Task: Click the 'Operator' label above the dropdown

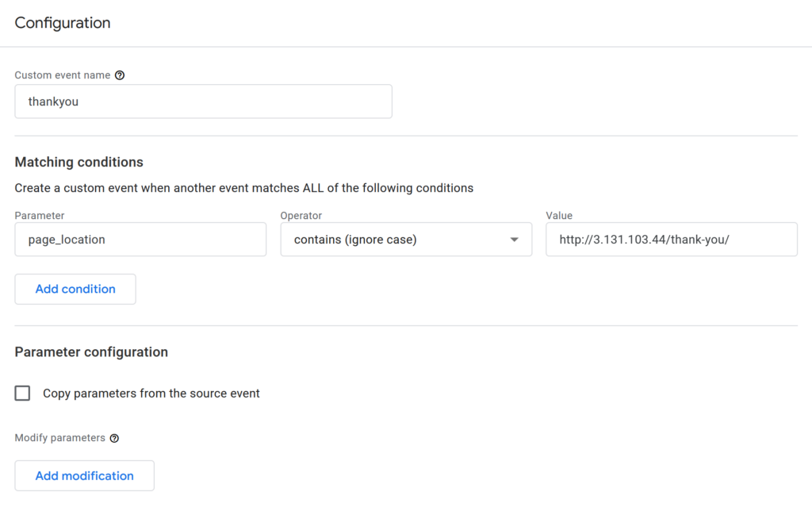Action: pyautogui.click(x=301, y=216)
